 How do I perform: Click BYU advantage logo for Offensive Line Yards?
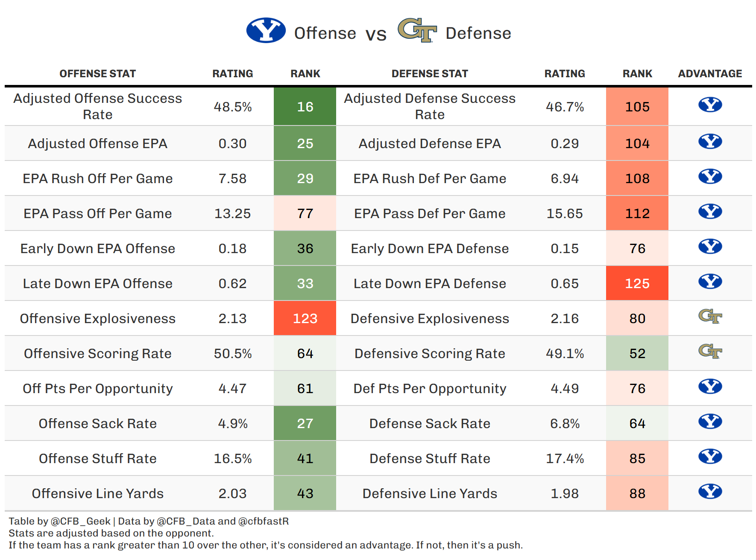710,492
